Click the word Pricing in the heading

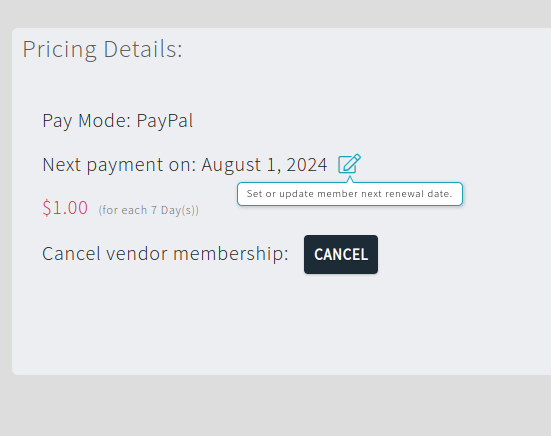pos(59,49)
